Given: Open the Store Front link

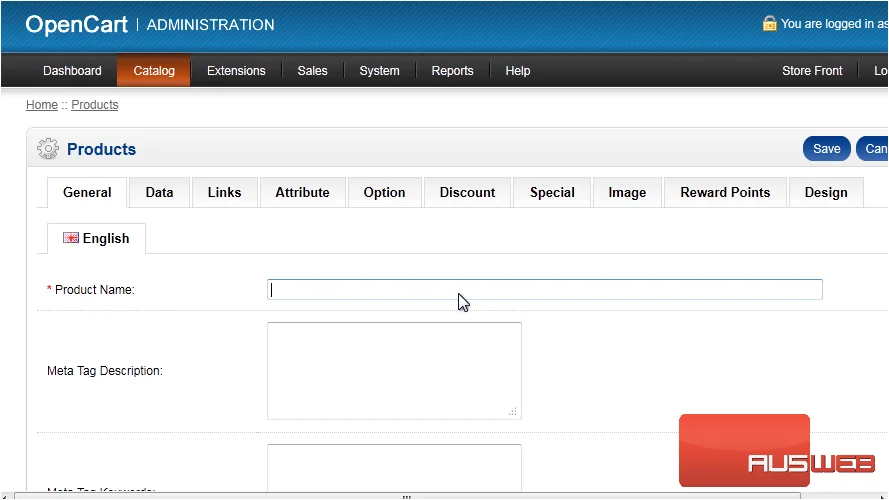Looking at the screenshot, I should click(812, 71).
